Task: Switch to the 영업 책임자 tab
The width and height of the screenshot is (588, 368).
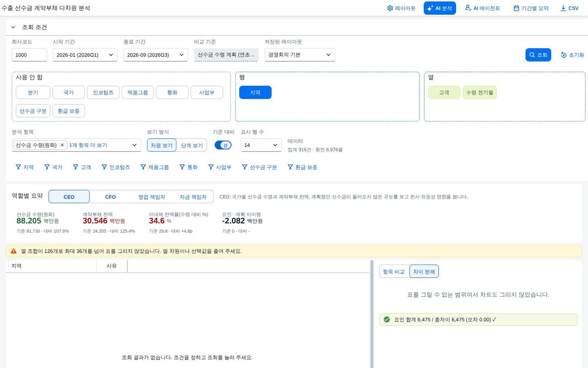Action: point(151,197)
